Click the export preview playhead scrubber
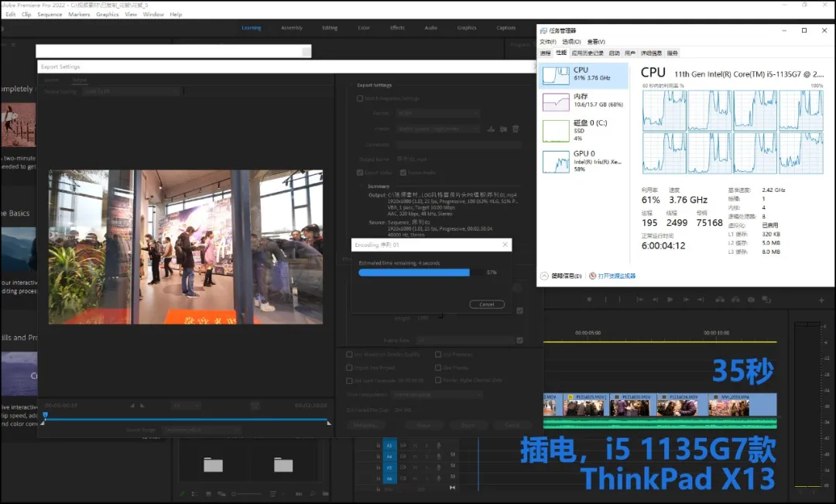This screenshot has width=836, height=504. click(46, 415)
